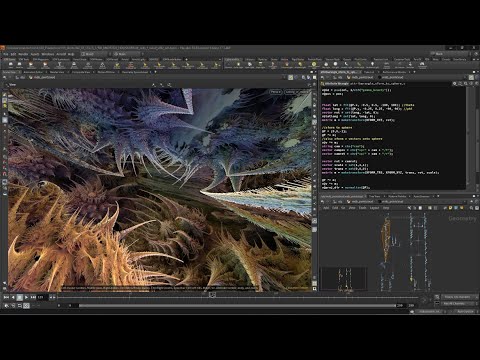Click the Gamepad Camera shelf tool
Image resolution: width=480 pixels, height=360 pixels.
pos(422,65)
